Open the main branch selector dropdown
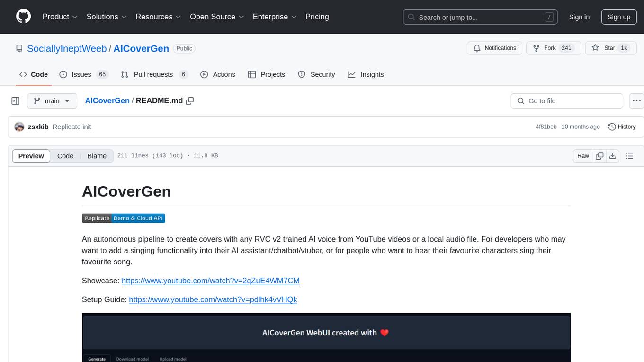The image size is (644, 362). [52, 101]
